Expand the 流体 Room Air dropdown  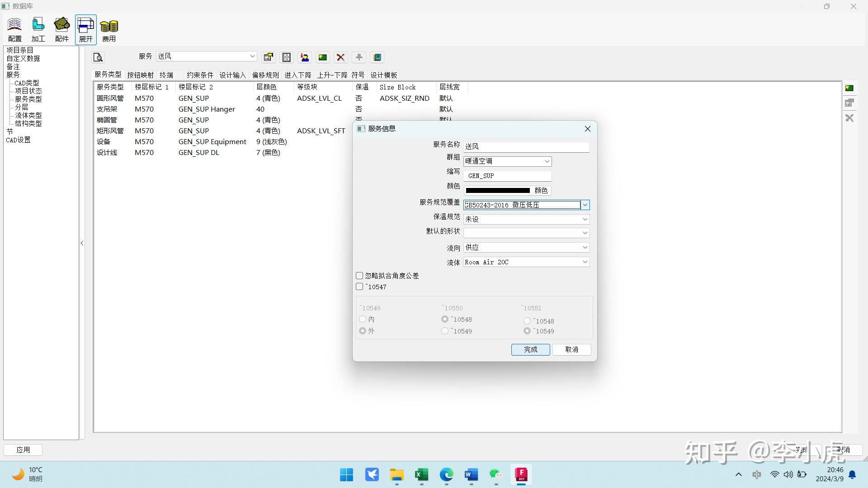coord(585,262)
